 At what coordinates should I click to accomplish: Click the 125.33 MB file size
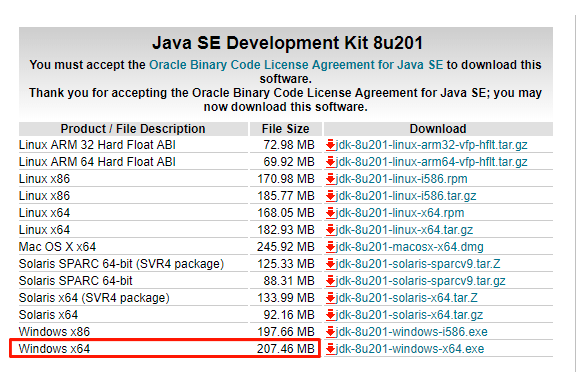pos(286,264)
